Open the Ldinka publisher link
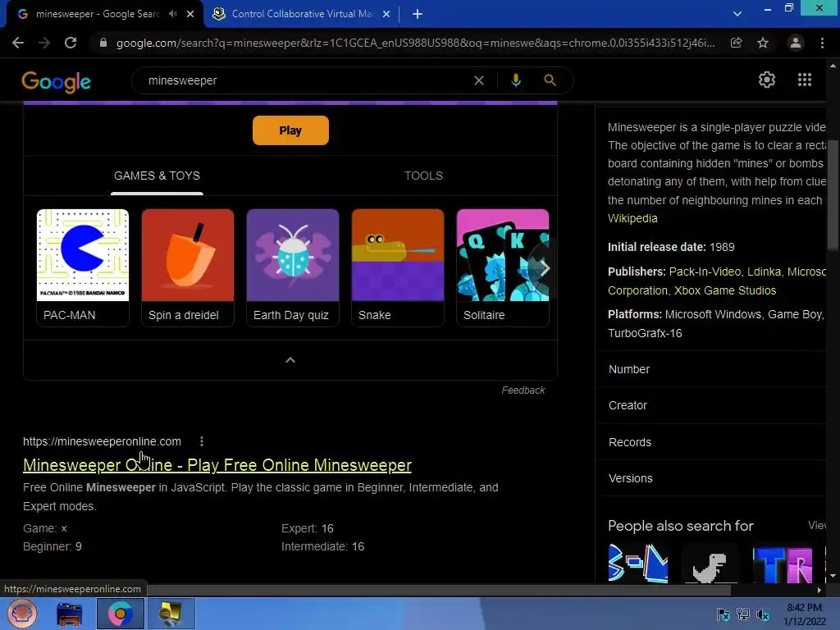840x630 pixels. point(764,272)
